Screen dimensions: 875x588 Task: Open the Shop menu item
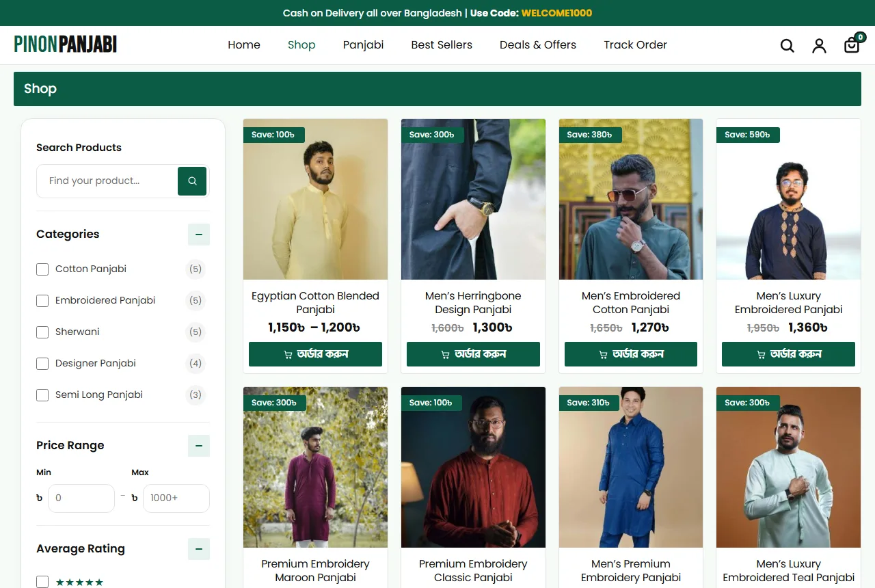pyautogui.click(x=301, y=45)
